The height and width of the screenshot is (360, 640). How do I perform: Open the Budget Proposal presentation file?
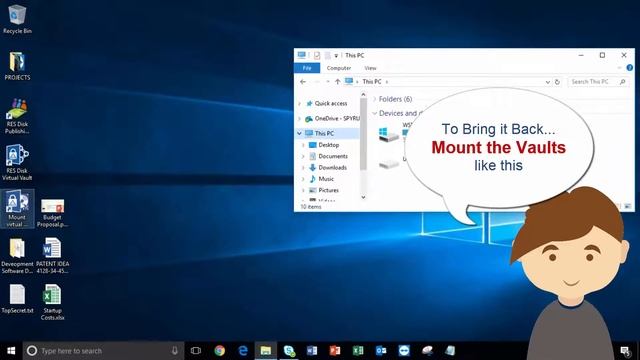pos(52,213)
